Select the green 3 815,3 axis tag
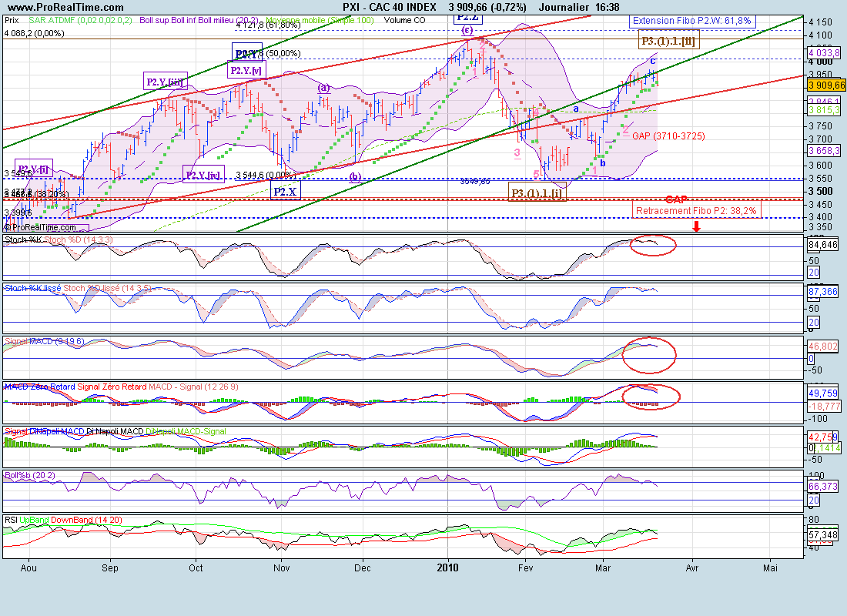The width and height of the screenshot is (847, 616). pyautogui.click(x=824, y=110)
